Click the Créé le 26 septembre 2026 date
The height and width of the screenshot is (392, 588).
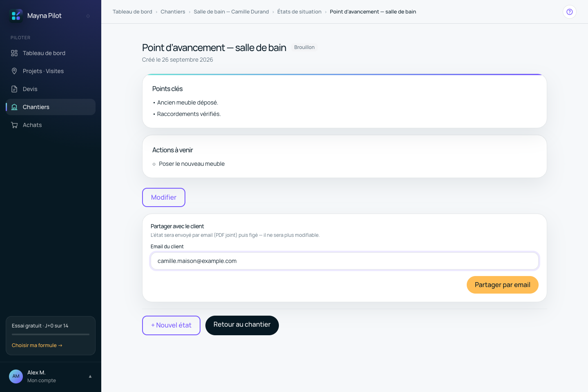pyautogui.click(x=178, y=60)
